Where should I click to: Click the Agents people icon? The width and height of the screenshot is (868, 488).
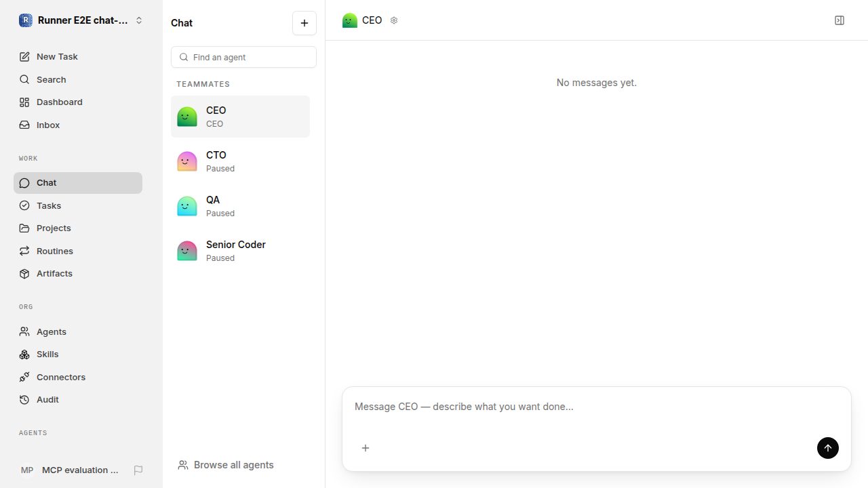[x=24, y=332]
